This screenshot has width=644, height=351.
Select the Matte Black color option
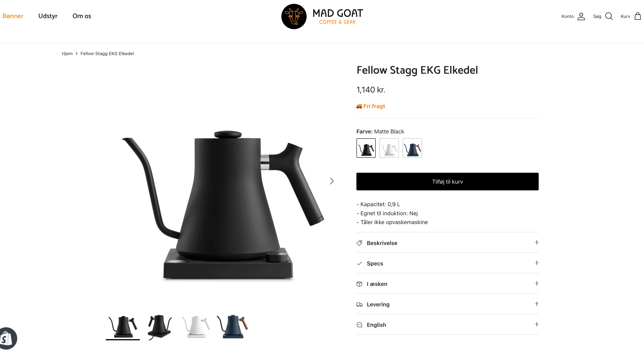[x=366, y=148]
